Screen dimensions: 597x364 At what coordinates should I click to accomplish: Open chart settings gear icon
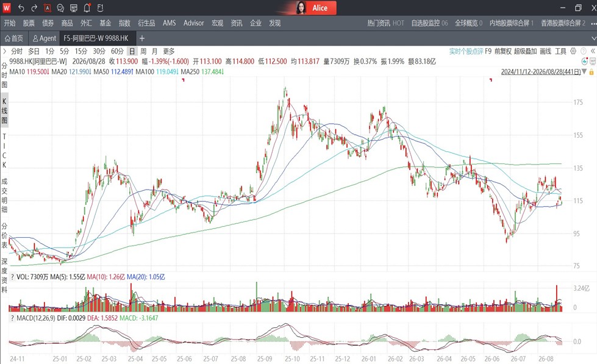click(x=573, y=51)
